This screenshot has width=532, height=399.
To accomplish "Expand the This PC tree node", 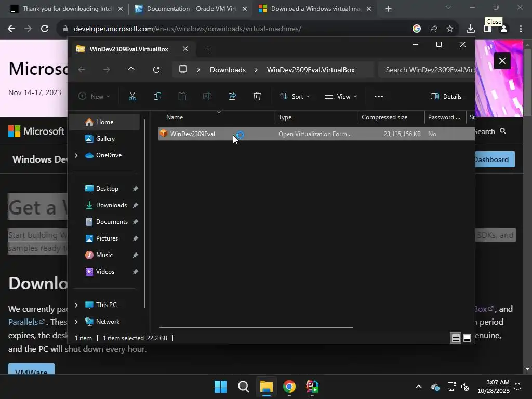I will [76, 305].
